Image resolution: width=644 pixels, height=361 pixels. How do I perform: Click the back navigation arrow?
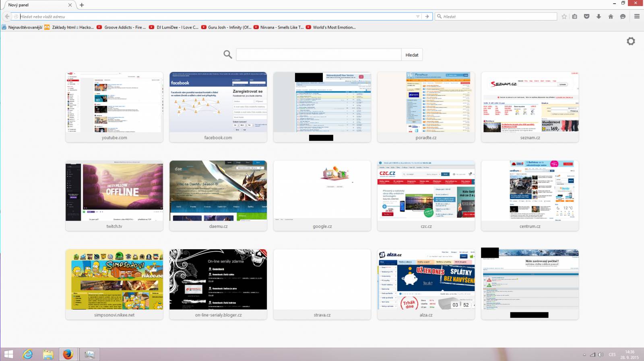point(7,16)
